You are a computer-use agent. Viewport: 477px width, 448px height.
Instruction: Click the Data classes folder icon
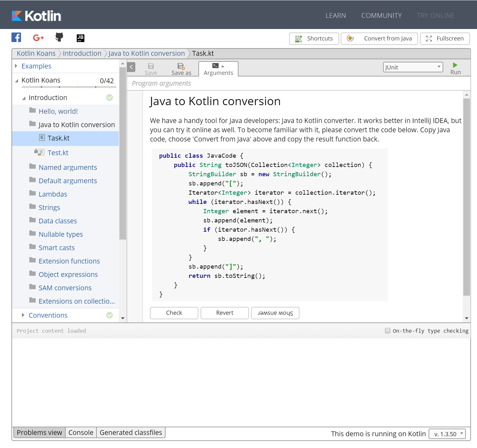click(x=32, y=220)
